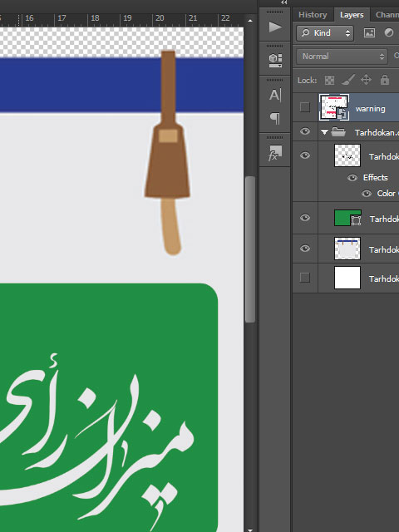Filter layers by pixel image icon
This screenshot has width=399, height=532.
pos(369,32)
